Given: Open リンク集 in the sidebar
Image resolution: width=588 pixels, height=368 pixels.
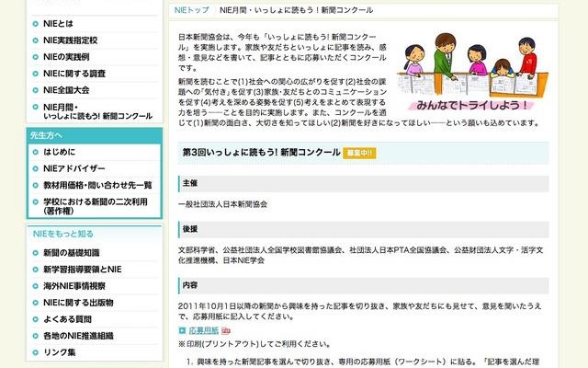Looking at the screenshot, I should [x=59, y=352].
